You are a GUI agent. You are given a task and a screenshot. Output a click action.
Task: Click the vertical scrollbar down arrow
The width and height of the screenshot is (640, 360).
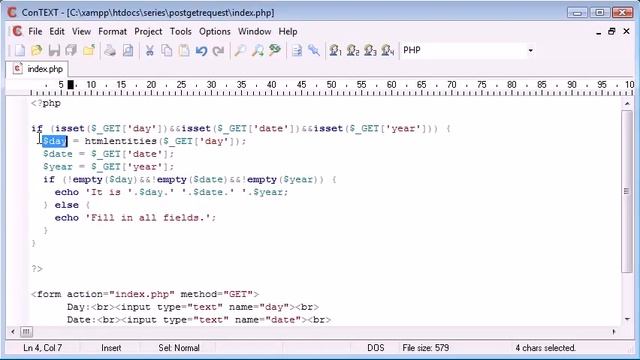coord(627,319)
